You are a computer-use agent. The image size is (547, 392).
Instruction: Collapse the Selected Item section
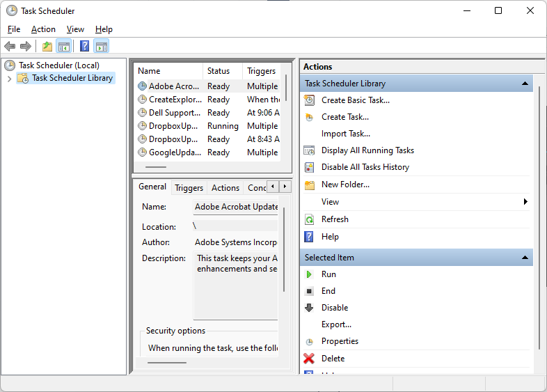(x=525, y=258)
